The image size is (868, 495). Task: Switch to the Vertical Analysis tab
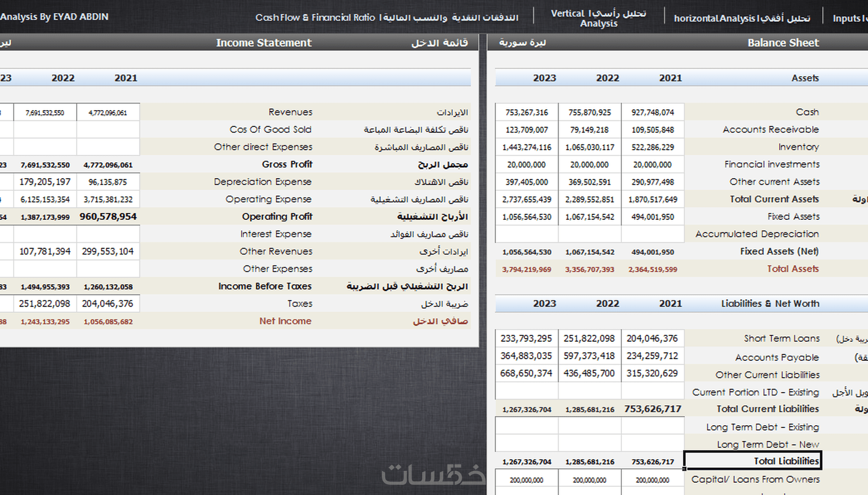598,18
